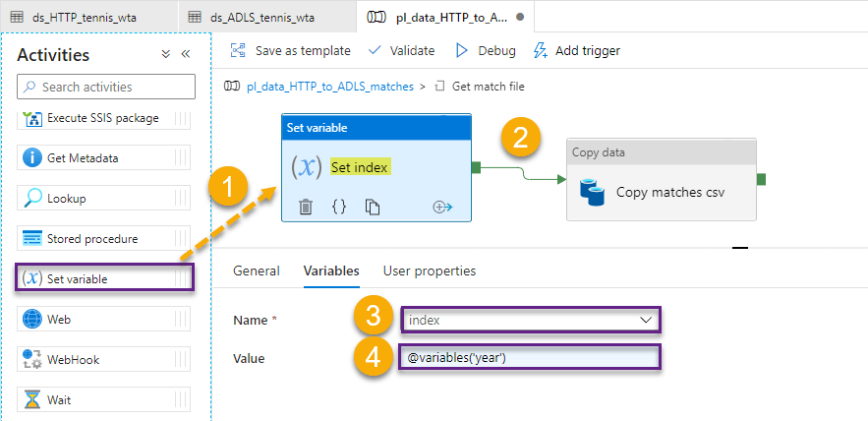868x421 pixels.
Task: Run the pipeline with Debug
Action: pos(486,50)
